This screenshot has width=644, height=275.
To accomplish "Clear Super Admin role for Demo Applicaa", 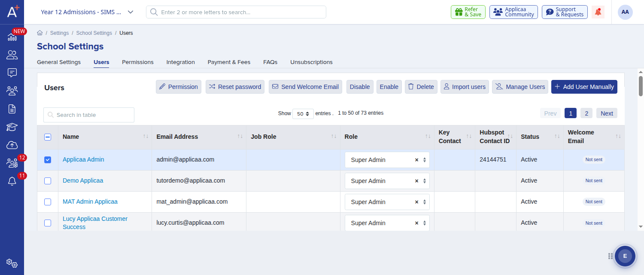I will pyautogui.click(x=416, y=181).
